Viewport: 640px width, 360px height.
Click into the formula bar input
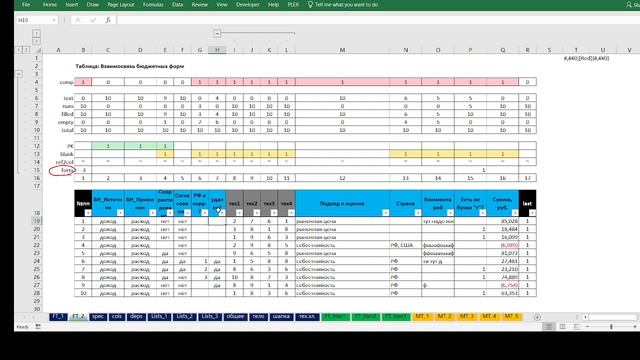(x=378, y=20)
